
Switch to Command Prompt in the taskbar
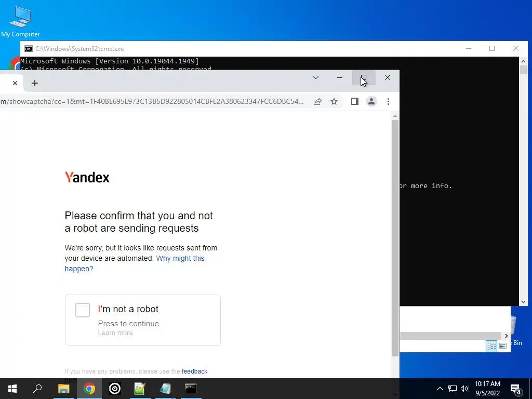pos(191,389)
